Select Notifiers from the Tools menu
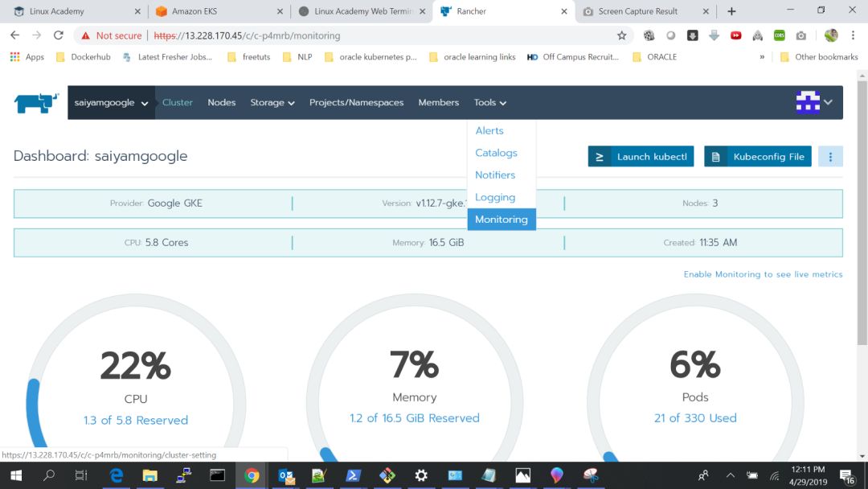The image size is (868, 489). (495, 175)
